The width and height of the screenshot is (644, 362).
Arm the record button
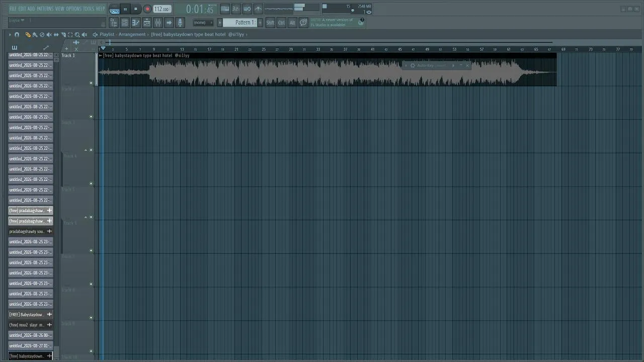click(x=147, y=9)
